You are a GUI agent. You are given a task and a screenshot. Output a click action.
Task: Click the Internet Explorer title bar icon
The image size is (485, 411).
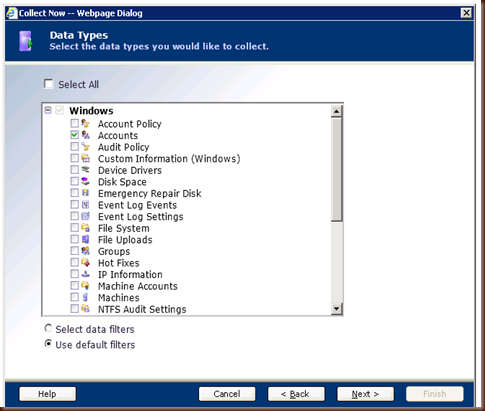12,13
